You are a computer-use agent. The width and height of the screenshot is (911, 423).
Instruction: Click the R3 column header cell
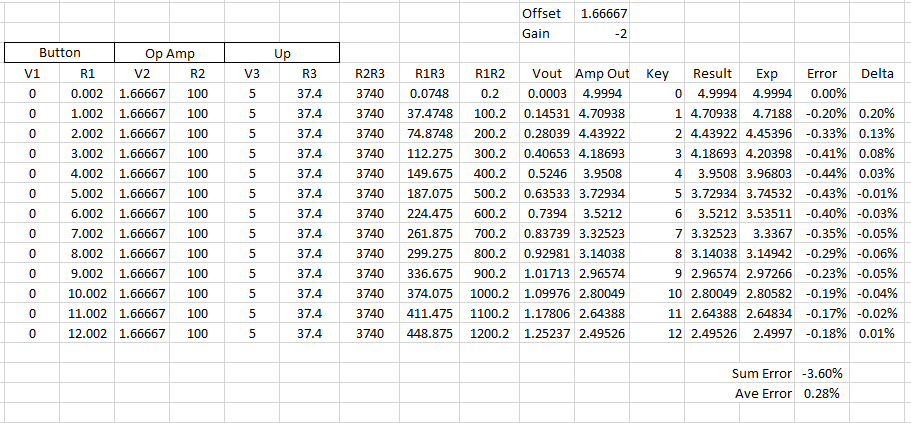(309, 74)
